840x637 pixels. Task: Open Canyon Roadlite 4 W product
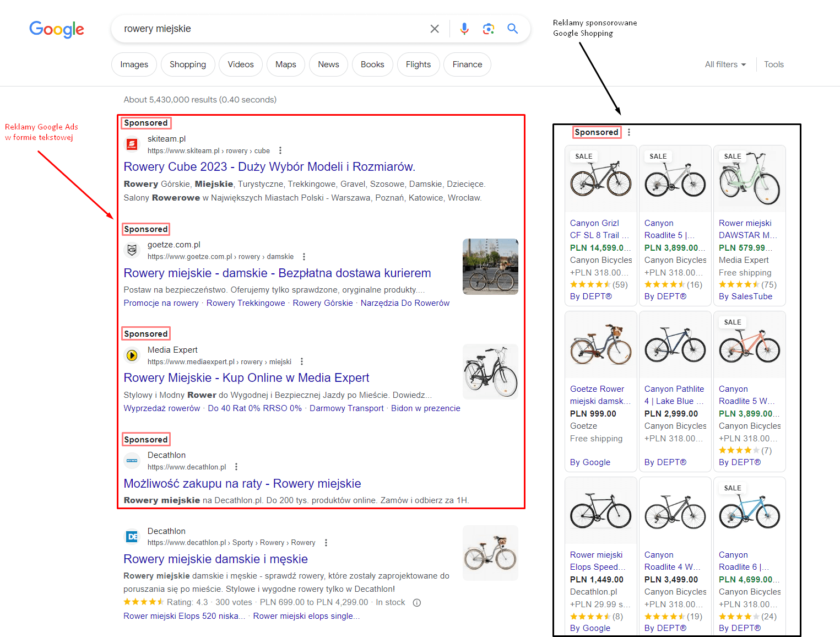(673, 561)
